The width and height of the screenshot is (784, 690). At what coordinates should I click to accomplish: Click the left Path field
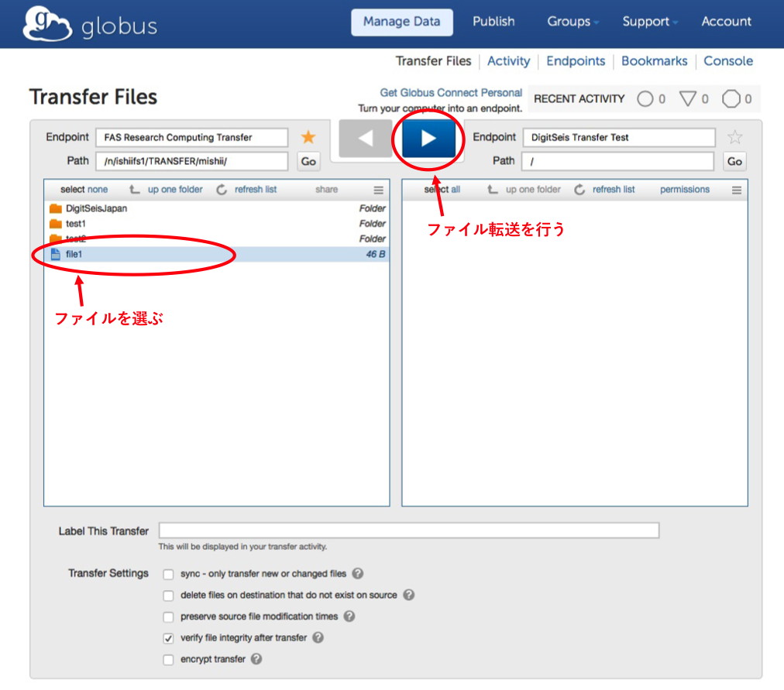tap(192, 161)
